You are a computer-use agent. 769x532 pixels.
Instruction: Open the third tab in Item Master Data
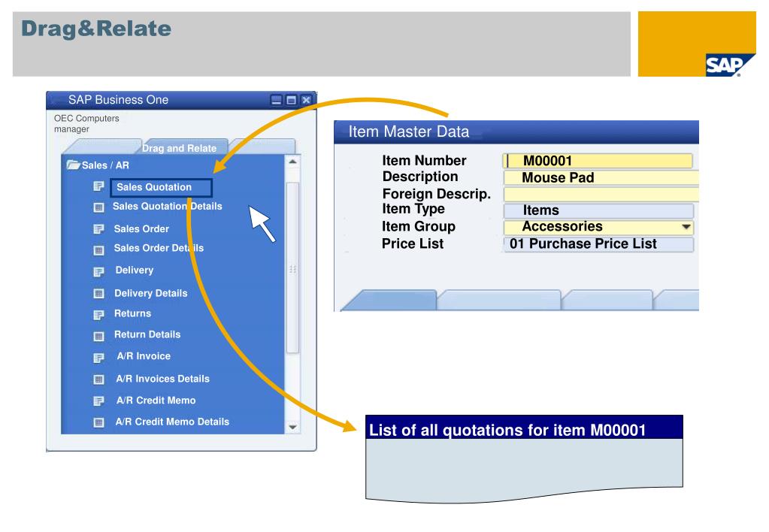point(607,300)
